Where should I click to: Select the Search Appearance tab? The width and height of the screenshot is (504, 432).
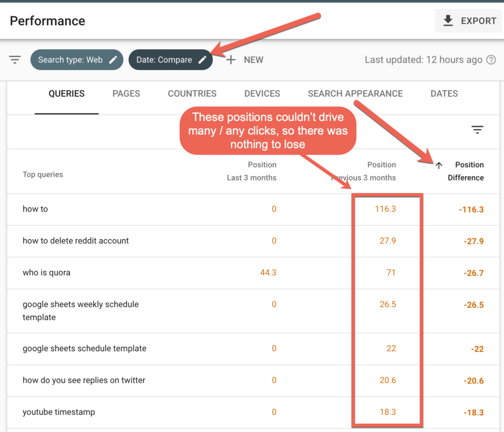click(x=355, y=94)
